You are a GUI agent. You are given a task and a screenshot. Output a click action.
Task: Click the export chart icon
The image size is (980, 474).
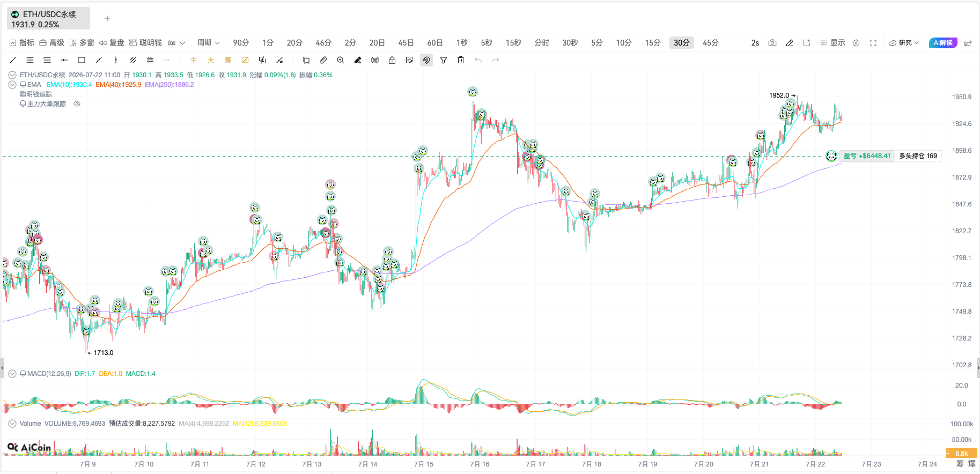coord(807,43)
